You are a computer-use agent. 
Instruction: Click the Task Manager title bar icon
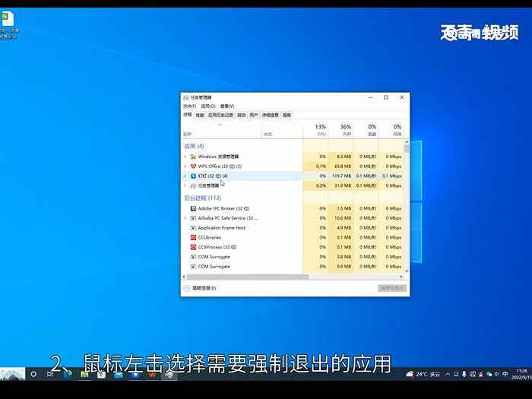coord(186,97)
